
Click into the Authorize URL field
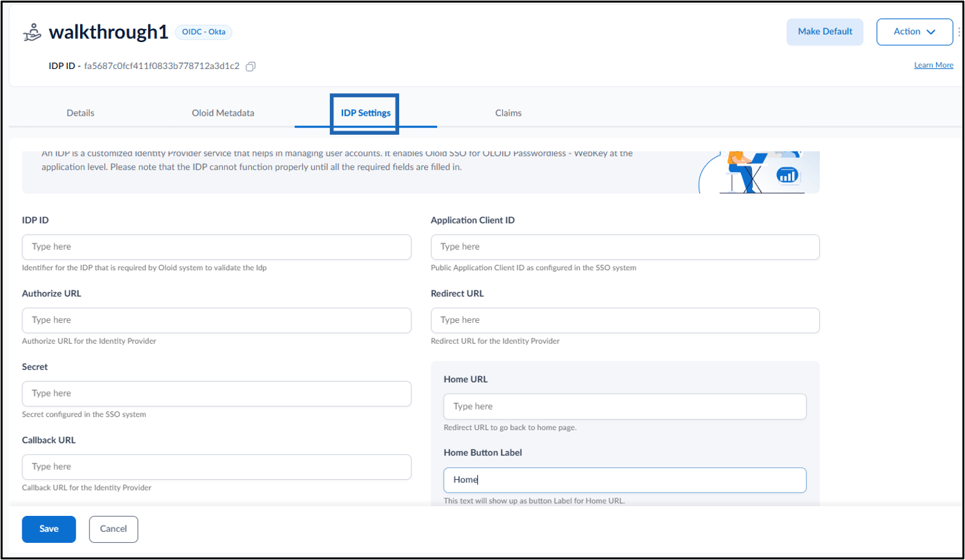(x=217, y=320)
